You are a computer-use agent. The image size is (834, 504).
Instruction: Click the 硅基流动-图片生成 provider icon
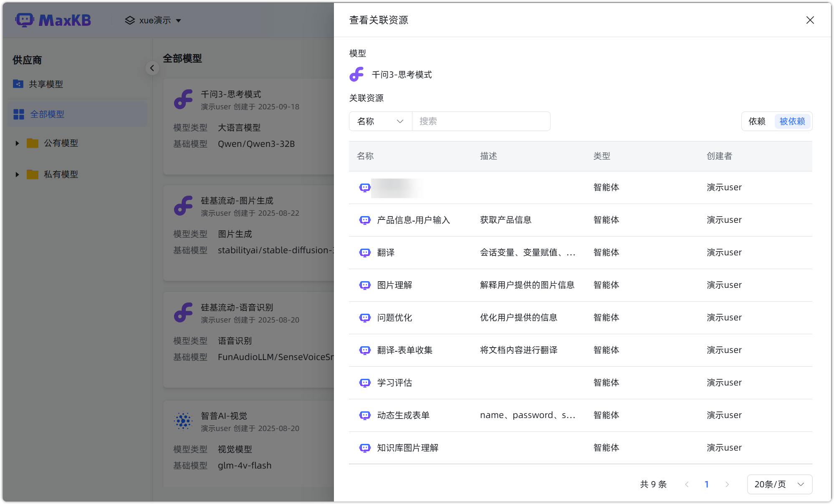click(183, 206)
